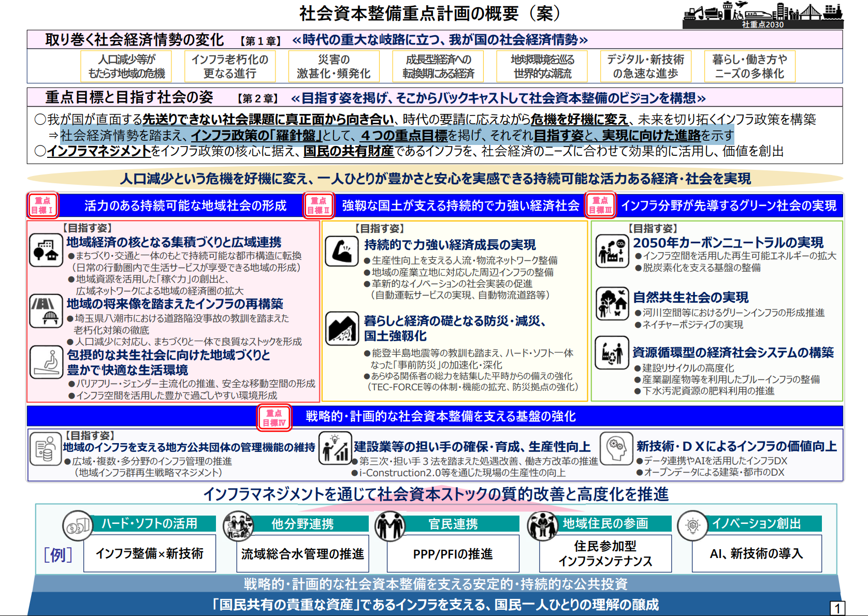
Task: Click the red 重点目標Ⅰ badge
Action: tap(42, 206)
